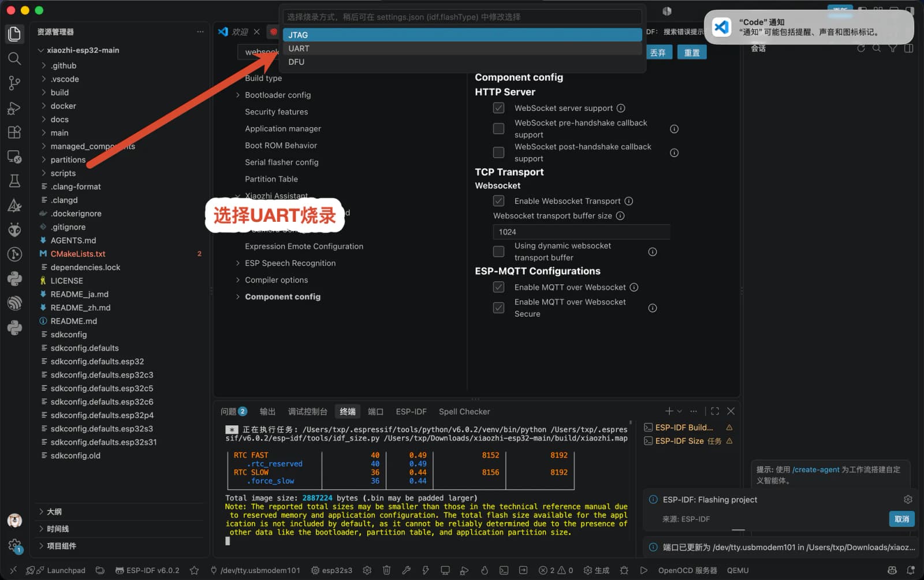Expand the docker folder

63,106
